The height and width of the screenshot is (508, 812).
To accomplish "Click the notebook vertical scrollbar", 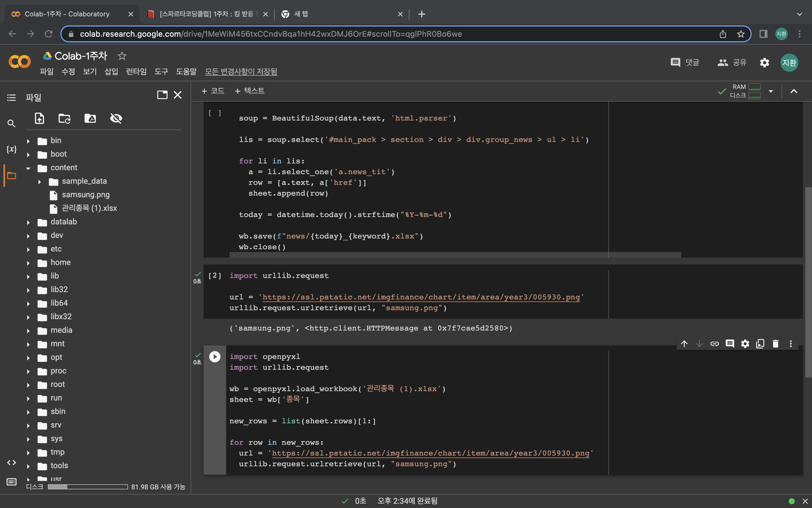I will (808, 282).
